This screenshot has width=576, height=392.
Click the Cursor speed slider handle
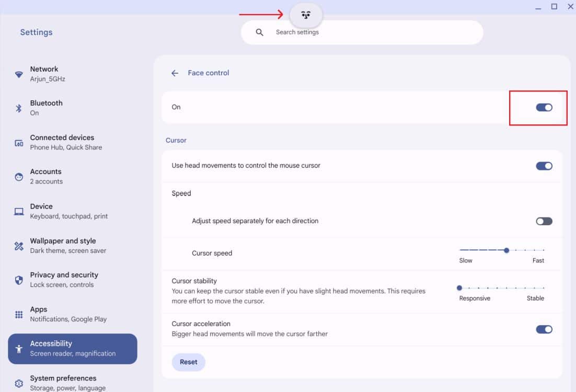click(x=506, y=250)
